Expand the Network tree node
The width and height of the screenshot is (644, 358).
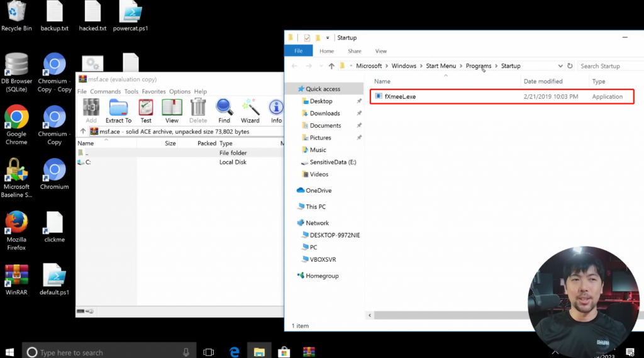[292, 223]
